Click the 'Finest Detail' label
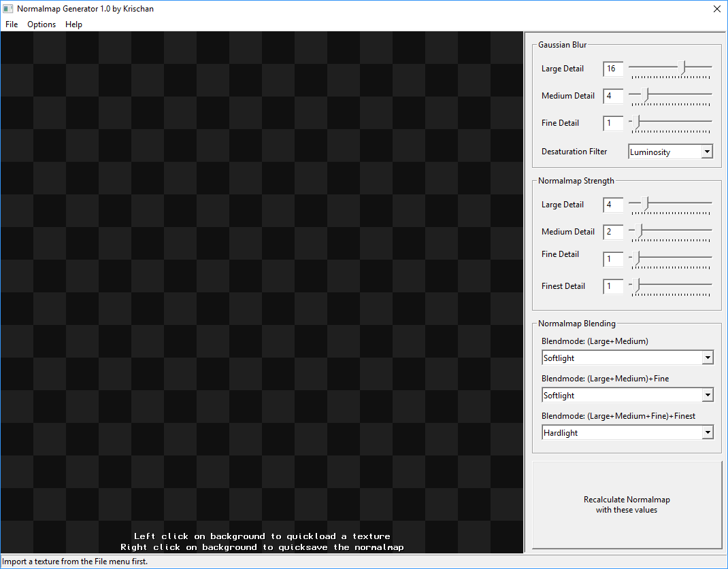Image resolution: width=728 pixels, height=569 pixels. (563, 286)
